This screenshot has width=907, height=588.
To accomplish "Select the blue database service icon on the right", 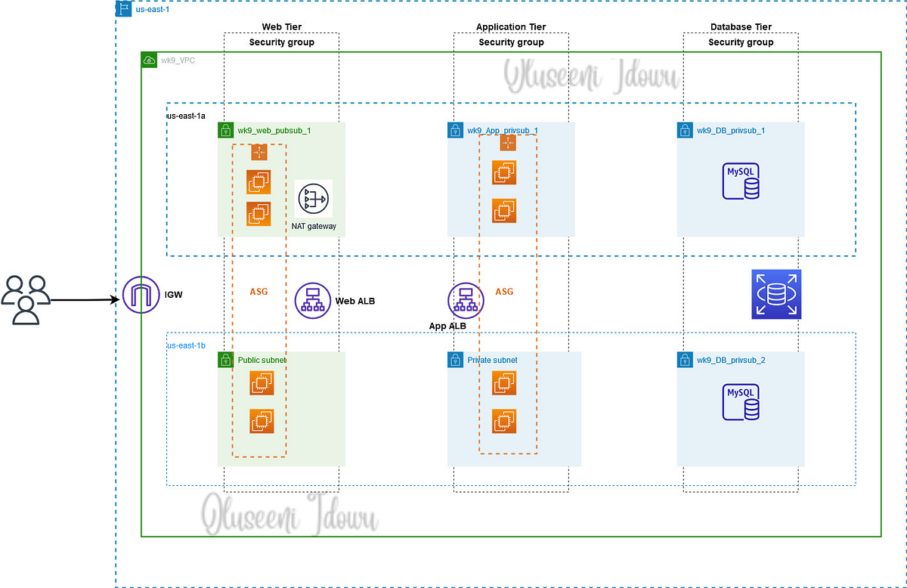I will (x=775, y=294).
